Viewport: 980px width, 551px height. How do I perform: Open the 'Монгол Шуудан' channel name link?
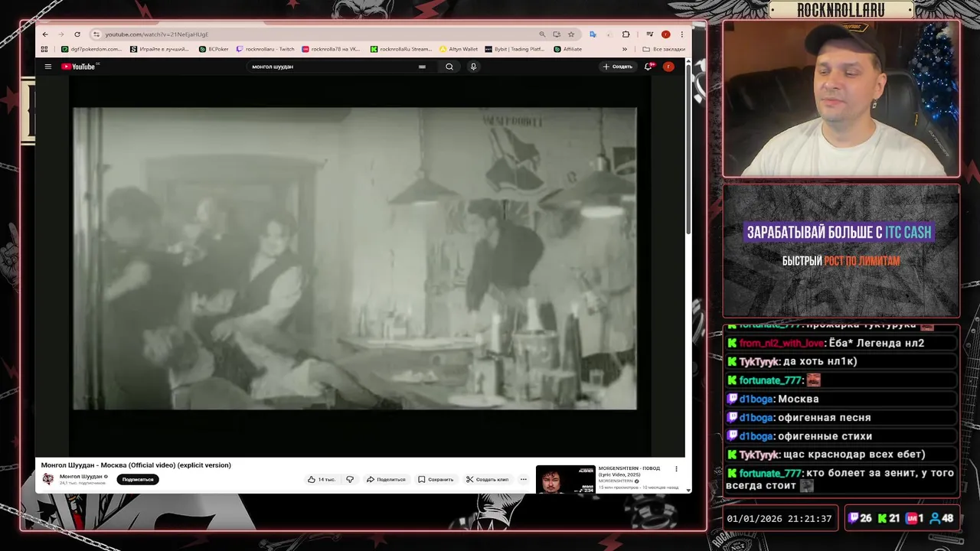81,476
